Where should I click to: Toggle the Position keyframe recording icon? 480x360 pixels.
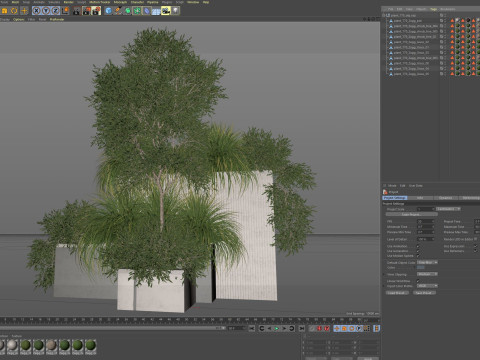pyautogui.click(x=336, y=329)
